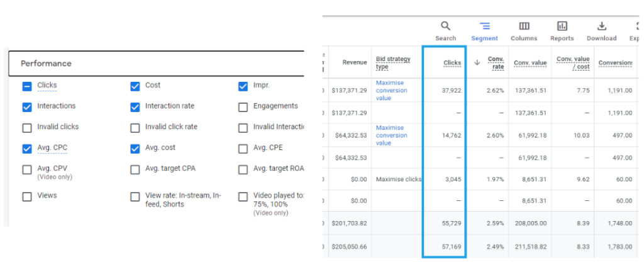
Task: Open the Search magnifier icon
Action: click(x=445, y=26)
